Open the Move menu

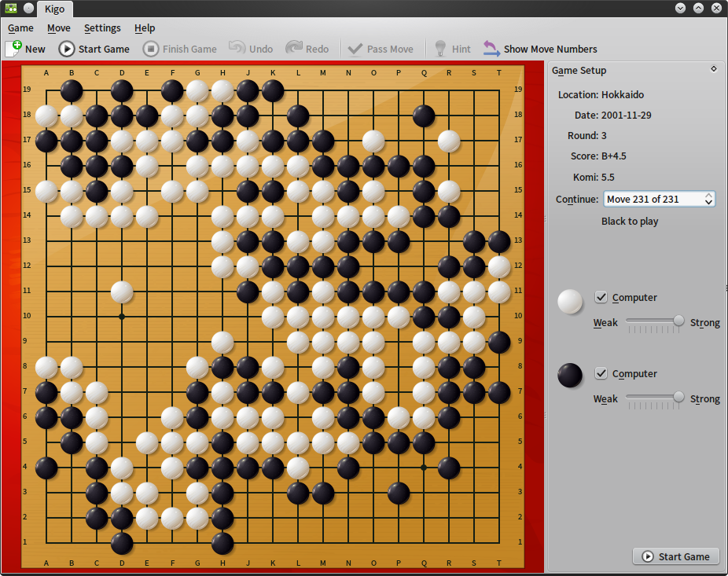click(58, 28)
